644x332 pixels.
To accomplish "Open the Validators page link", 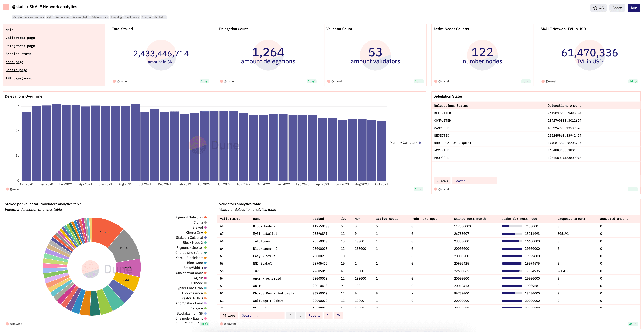I will tap(20, 38).
